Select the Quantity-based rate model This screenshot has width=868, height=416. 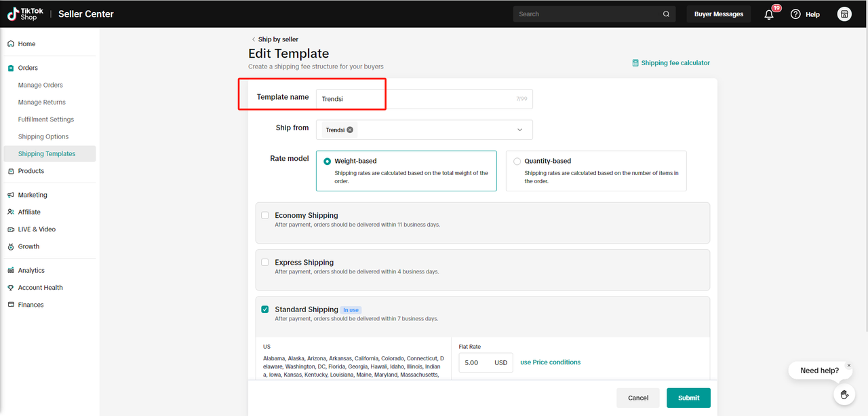517,162
